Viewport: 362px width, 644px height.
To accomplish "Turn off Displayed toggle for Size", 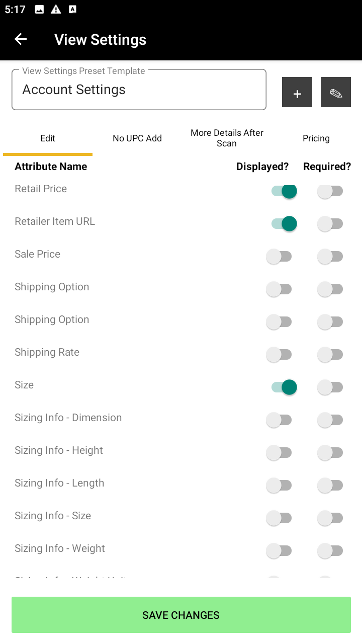I will click(x=284, y=387).
